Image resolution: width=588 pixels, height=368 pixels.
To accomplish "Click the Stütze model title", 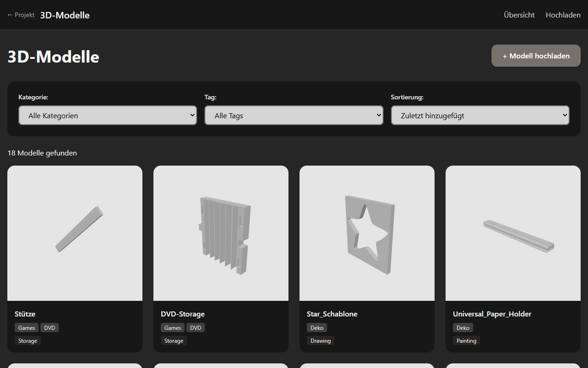I will [x=25, y=314].
